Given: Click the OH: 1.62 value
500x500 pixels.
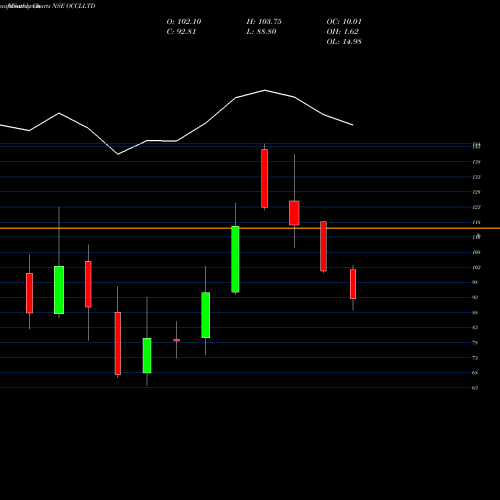Looking at the screenshot, I should 342,32.
